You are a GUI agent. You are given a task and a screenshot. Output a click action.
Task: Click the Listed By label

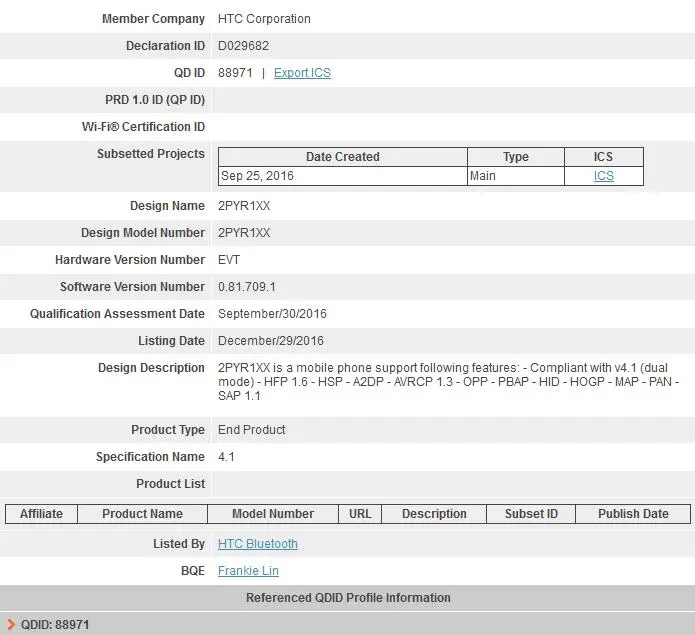click(179, 544)
